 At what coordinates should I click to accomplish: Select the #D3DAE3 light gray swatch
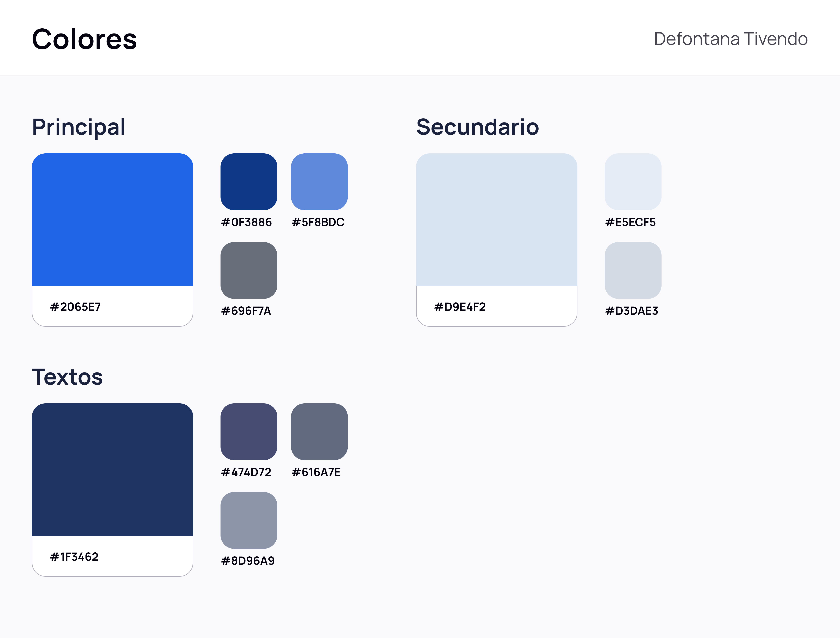coord(633,270)
